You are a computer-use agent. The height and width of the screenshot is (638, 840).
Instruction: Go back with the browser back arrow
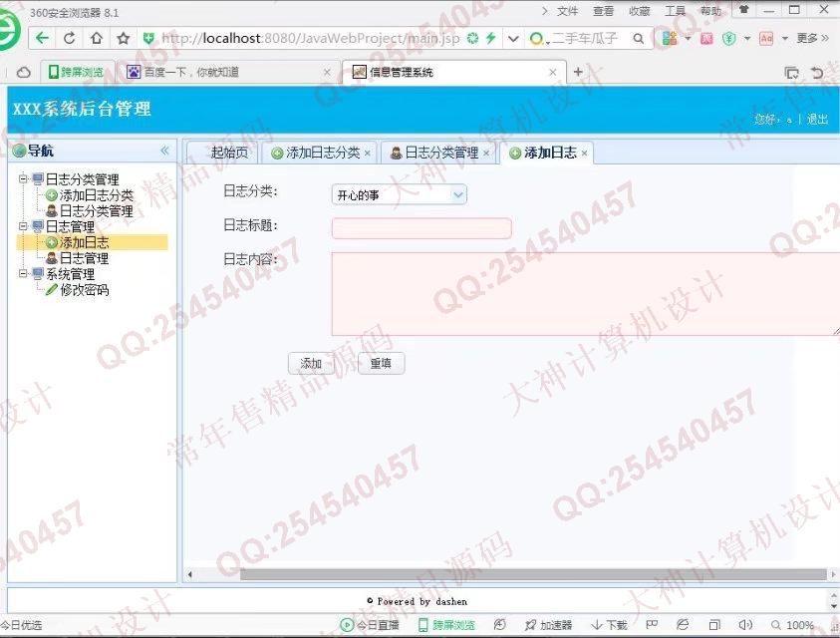42,39
